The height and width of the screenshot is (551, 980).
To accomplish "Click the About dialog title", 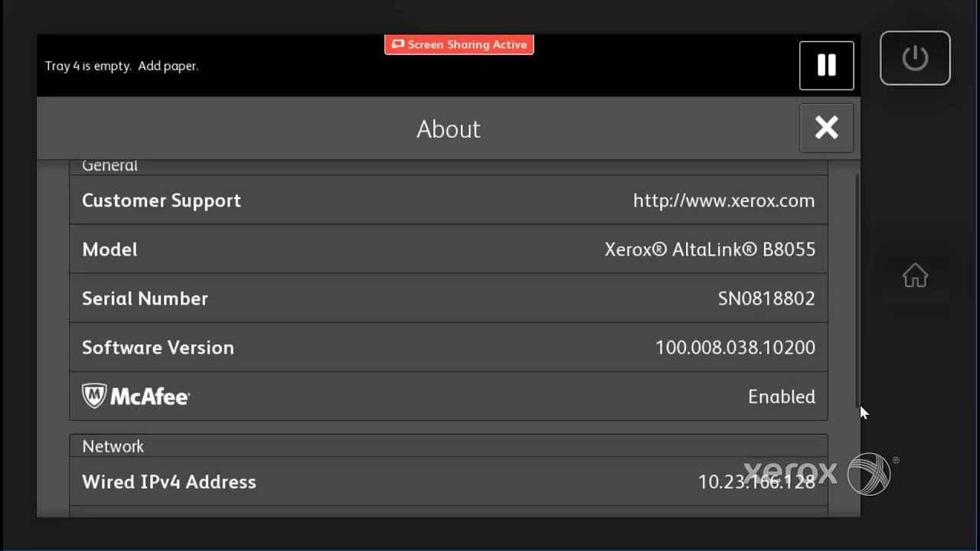I will pos(449,129).
